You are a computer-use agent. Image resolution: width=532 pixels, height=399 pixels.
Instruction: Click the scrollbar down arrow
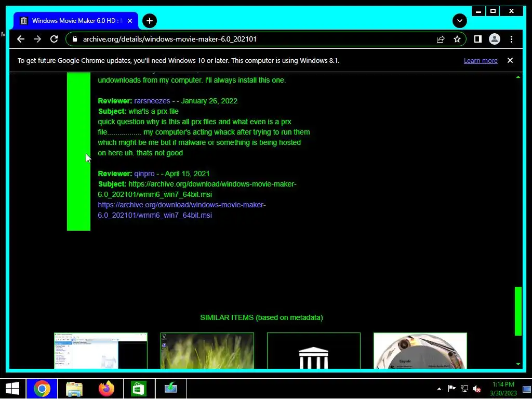pos(518,364)
